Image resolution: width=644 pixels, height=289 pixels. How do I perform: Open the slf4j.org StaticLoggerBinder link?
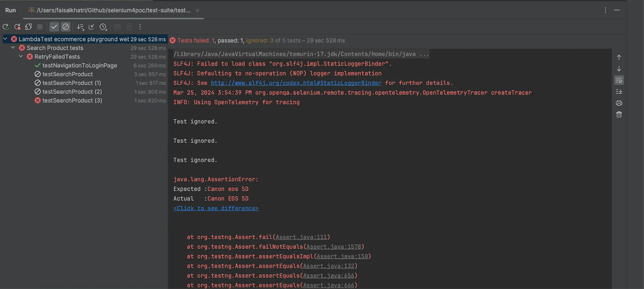[x=296, y=83]
